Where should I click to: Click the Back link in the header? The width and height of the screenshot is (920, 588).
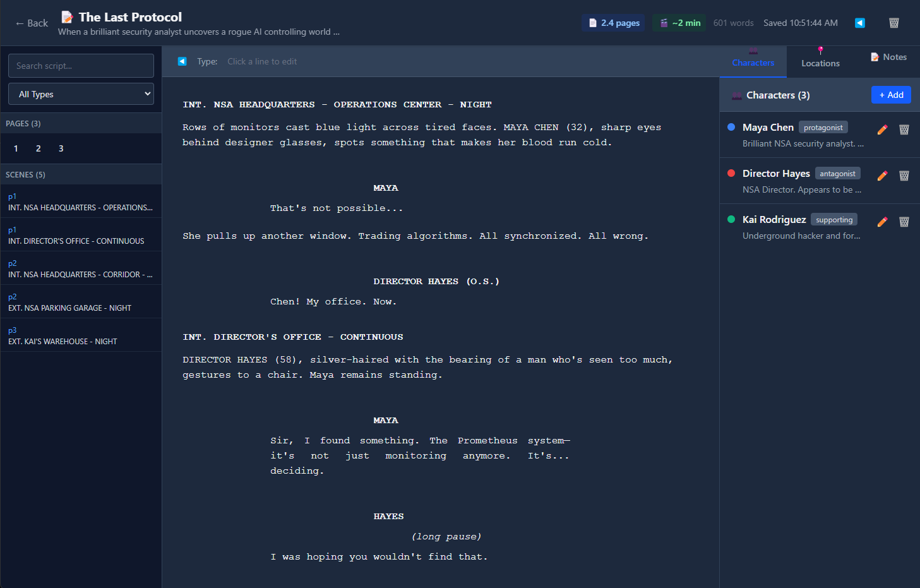click(31, 23)
